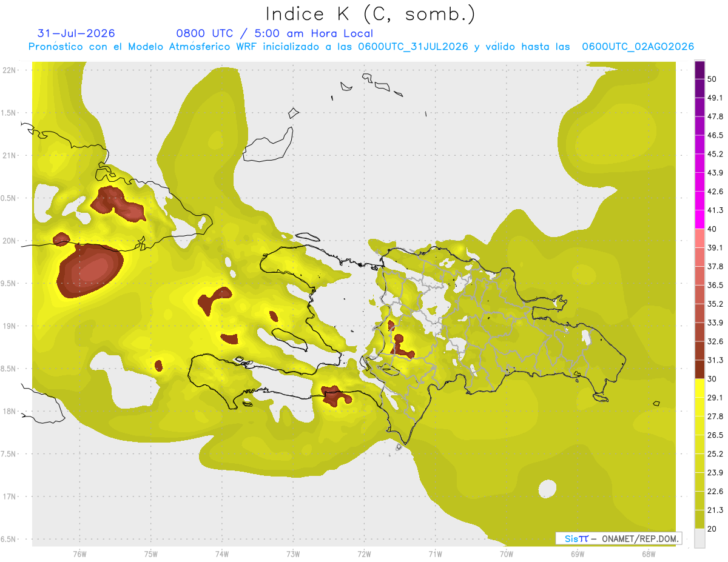
Task: Click the brown K-index patch on Haiti's southern coast near 72.5W
Action: tap(335, 396)
